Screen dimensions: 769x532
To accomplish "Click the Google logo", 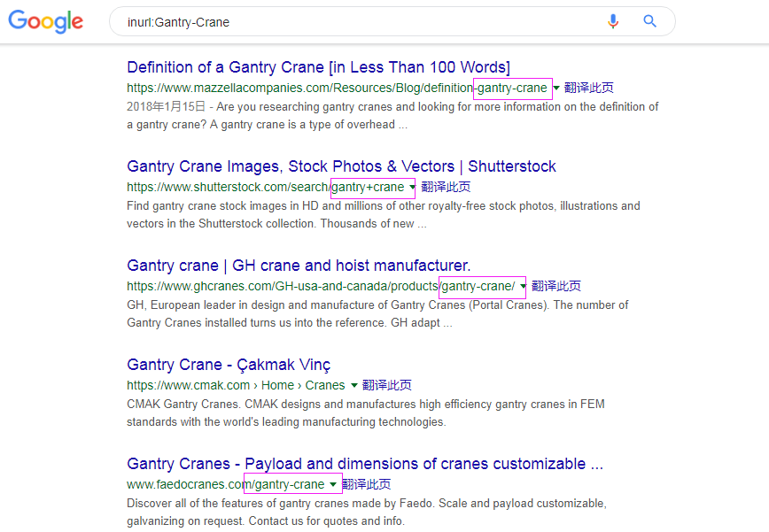I will point(45,21).
